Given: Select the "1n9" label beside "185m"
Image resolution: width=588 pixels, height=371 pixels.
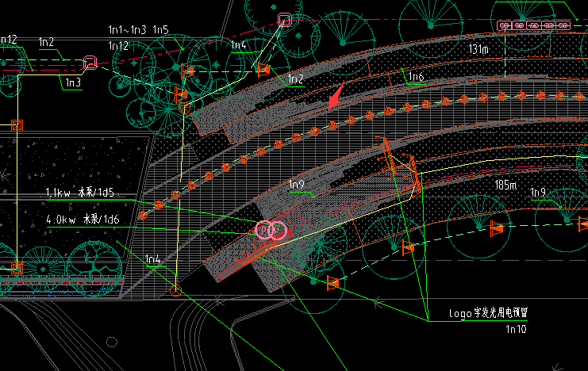Looking at the screenshot, I should click(537, 193).
